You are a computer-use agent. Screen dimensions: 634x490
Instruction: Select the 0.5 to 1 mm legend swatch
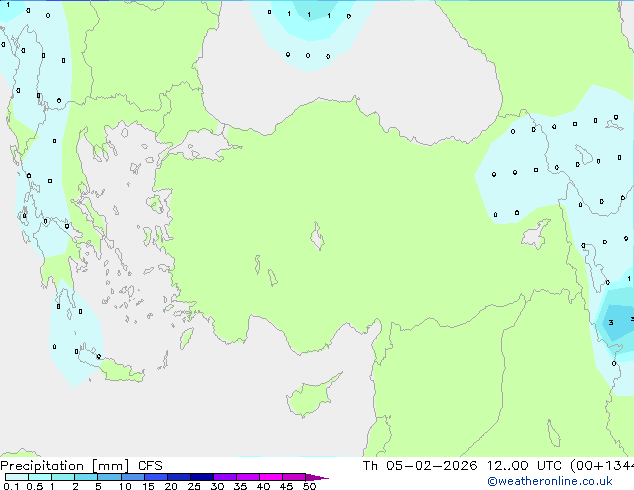[x=40, y=477]
